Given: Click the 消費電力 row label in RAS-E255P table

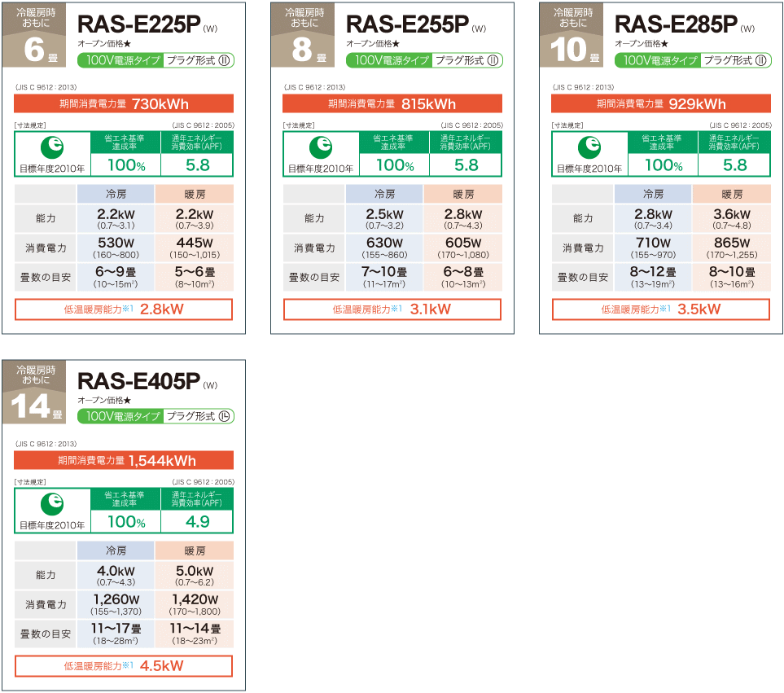Looking at the screenshot, I should (x=314, y=248).
